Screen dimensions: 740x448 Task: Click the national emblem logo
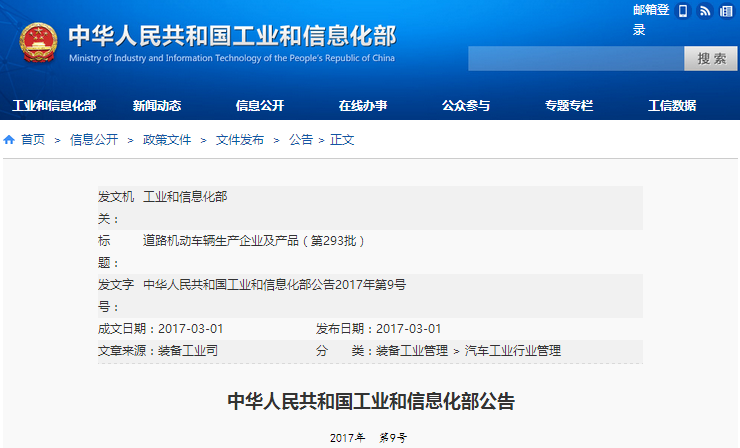(39, 42)
